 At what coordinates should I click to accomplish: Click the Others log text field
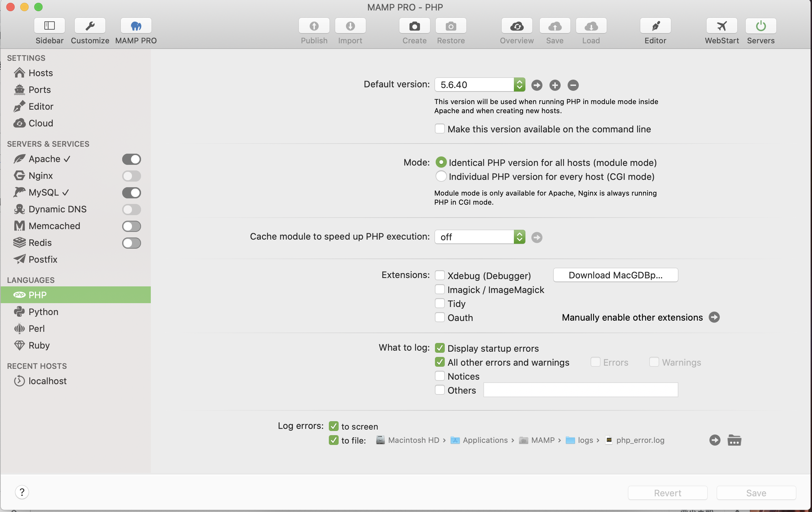coord(581,390)
